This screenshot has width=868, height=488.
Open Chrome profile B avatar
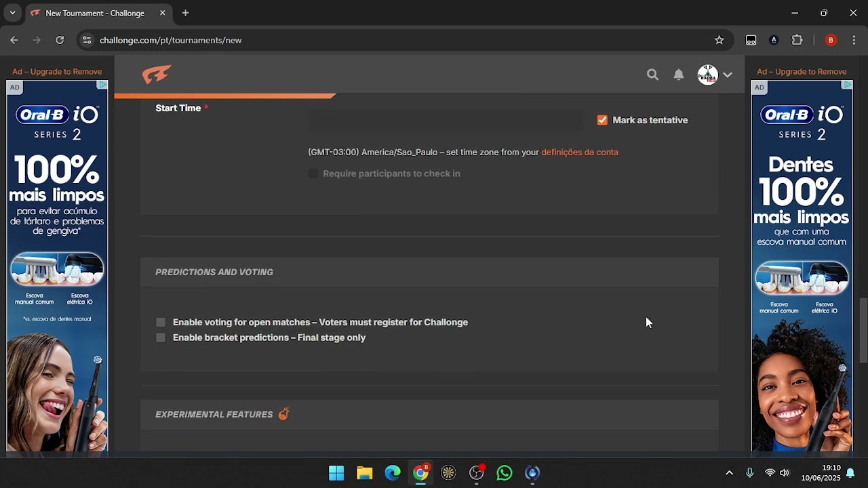(831, 40)
